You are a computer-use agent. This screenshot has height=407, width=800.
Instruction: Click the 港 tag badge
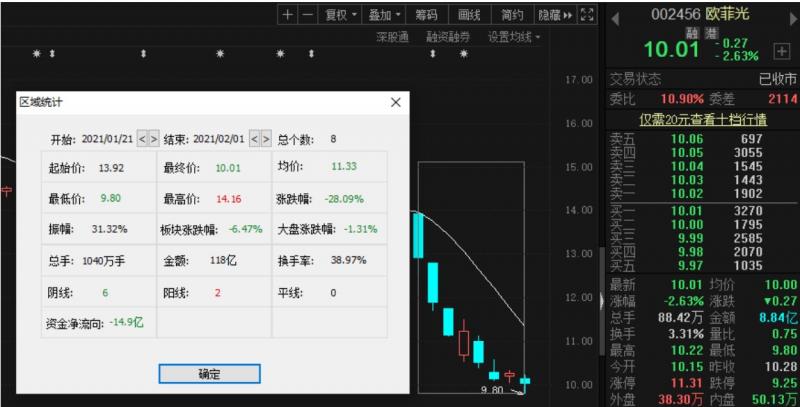[x=711, y=33]
